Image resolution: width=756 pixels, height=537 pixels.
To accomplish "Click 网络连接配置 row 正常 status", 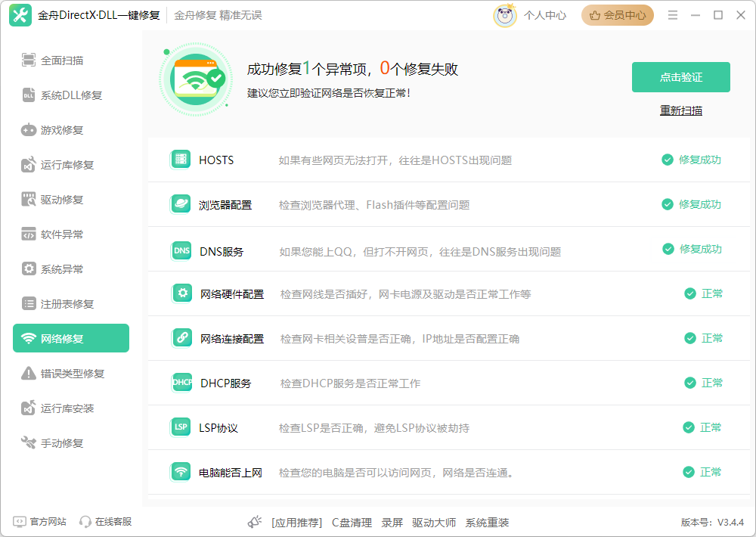I will pyautogui.click(x=703, y=338).
